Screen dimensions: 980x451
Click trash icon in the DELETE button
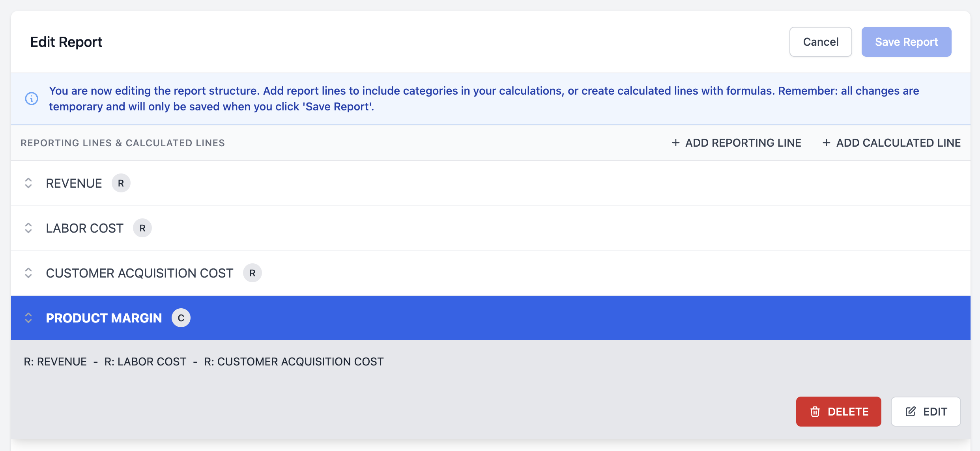(815, 412)
